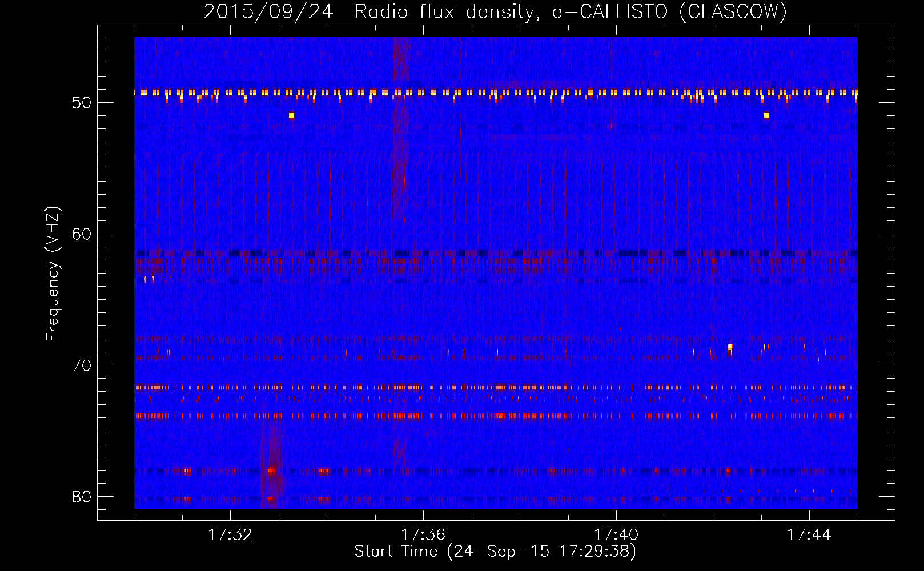The image size is (924, 571).
Task: Click the yellow spot at 51 MHz near 17:43
Action: [766, 115]
